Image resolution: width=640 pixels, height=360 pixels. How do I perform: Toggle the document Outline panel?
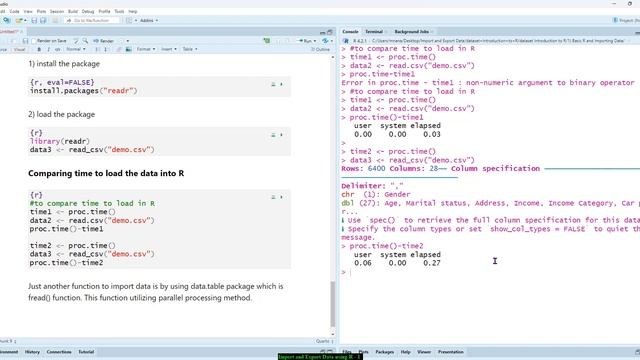pyautogui.click(x=321, y=49)
